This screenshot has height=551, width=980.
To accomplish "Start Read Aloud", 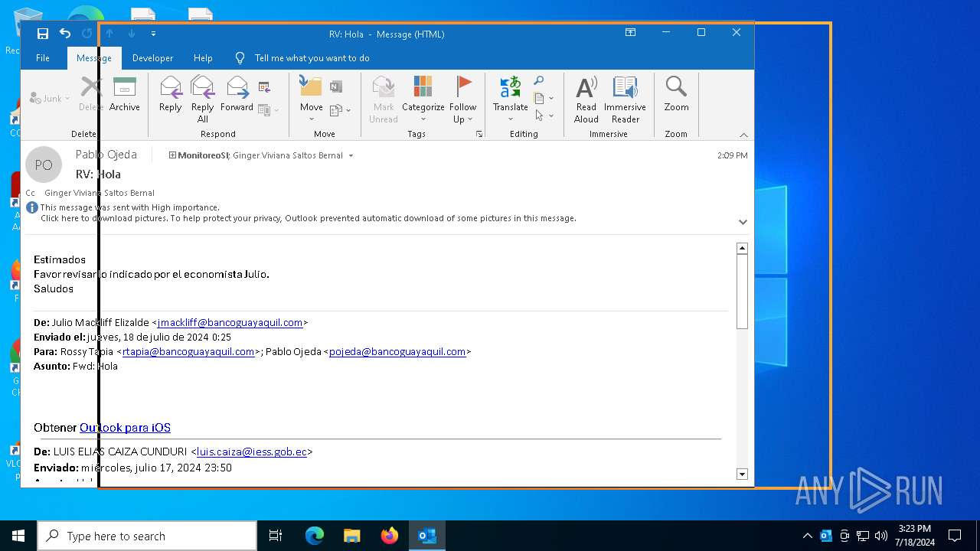I will pyautogui.click(x=586, y=99).
